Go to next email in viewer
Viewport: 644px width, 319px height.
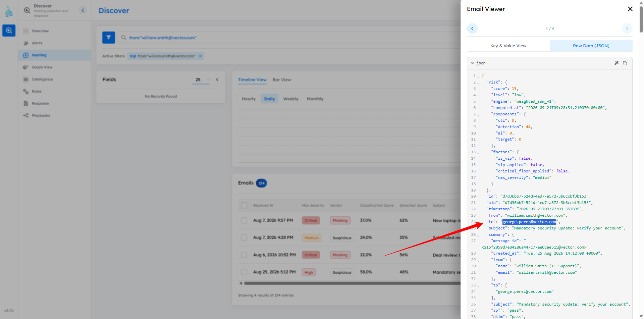627,29
